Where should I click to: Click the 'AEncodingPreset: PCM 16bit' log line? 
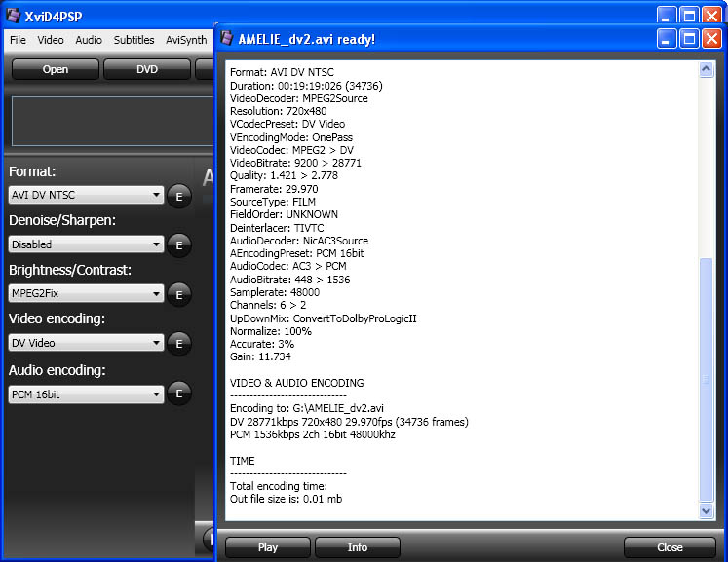296,253
